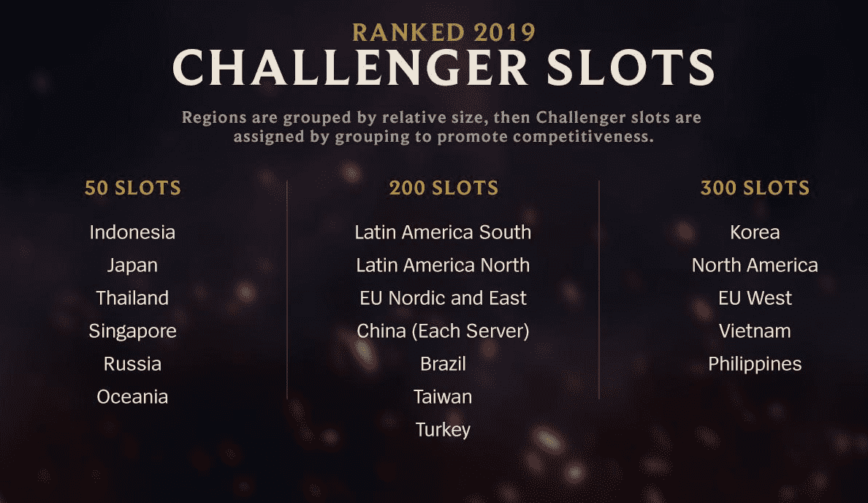Select Indonesia in the 50 slots list
The width and height of the screenshot is (868, 503).
click(132, 232)
